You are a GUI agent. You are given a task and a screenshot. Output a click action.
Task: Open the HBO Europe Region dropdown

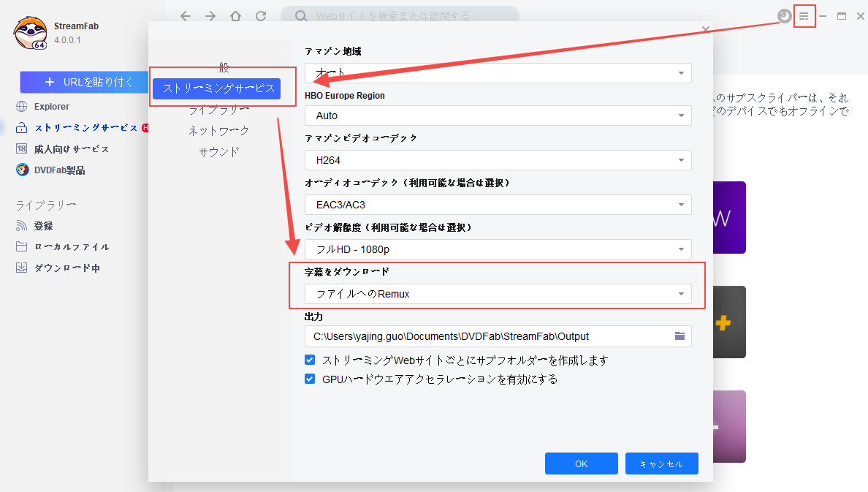click(498, 116)
